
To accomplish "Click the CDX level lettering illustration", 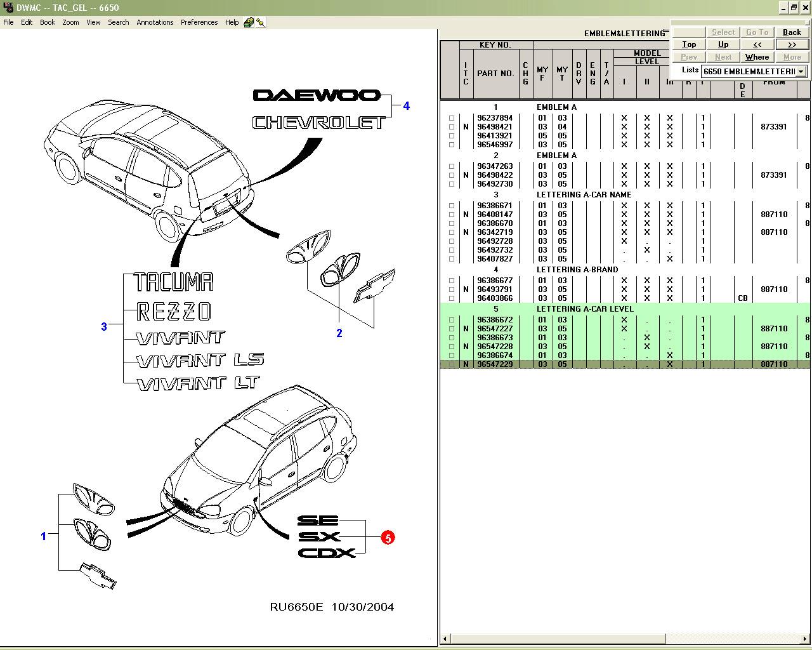I will tap(327, 554).
